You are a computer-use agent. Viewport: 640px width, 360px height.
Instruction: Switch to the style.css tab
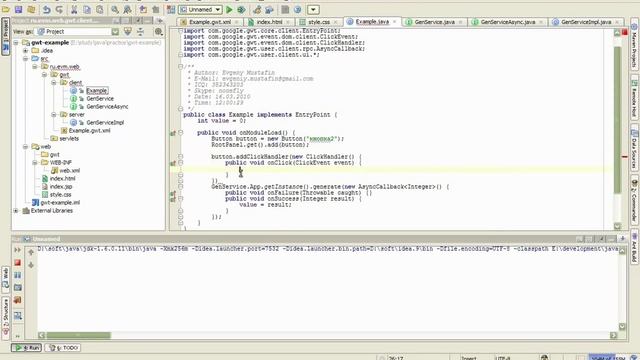pyautogui.click(x=318, y=22)
